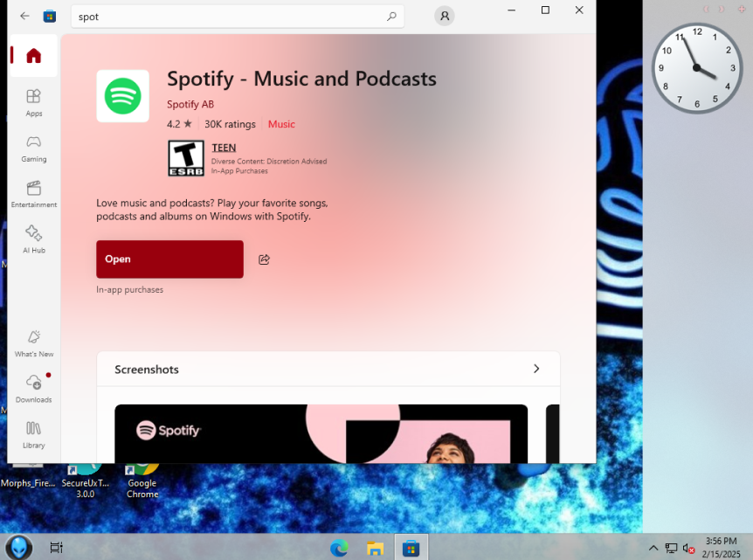Maximize the Microsoft Store window

(545, 10)
